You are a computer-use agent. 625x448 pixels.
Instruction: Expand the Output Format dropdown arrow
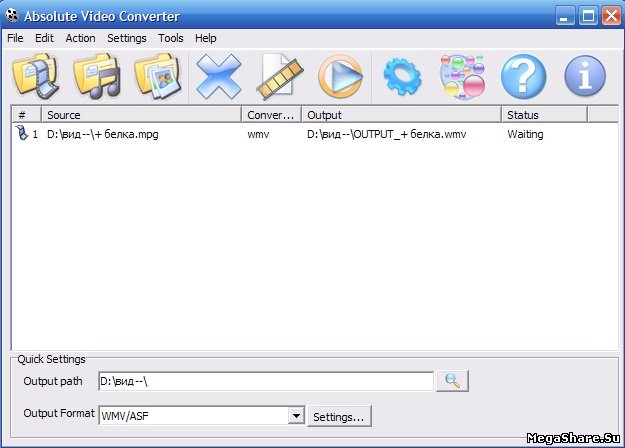point(296,416)
